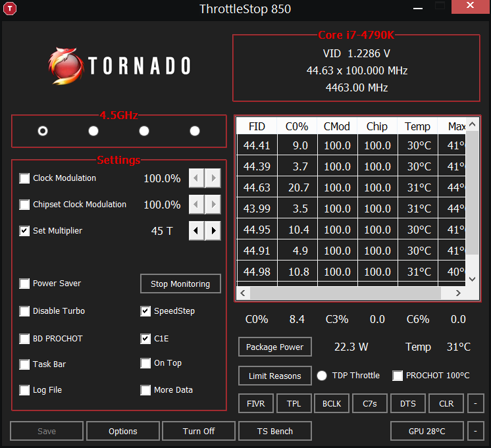Click the CLR button to clear data

(446, 403)
